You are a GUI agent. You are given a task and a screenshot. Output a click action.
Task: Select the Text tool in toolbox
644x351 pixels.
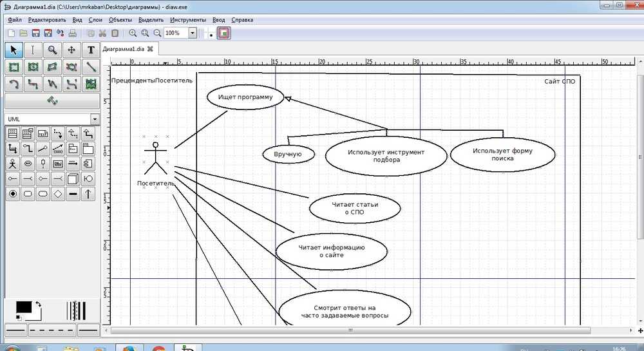tap(91, 50)
